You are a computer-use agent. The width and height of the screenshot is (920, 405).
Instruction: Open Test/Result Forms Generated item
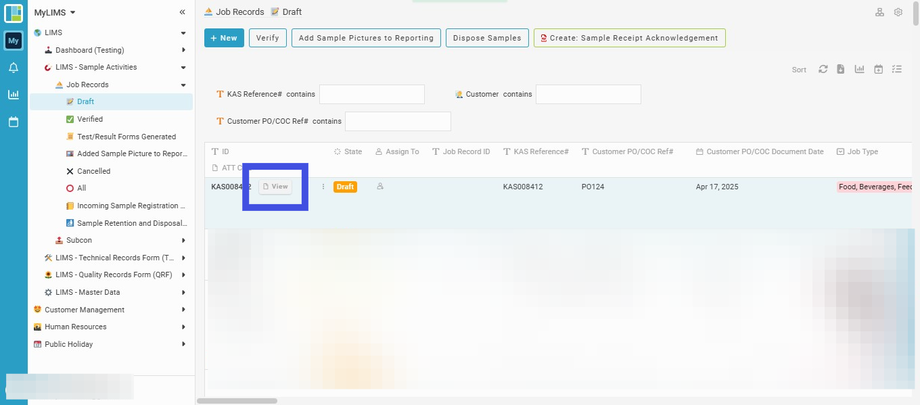point(111,137)
